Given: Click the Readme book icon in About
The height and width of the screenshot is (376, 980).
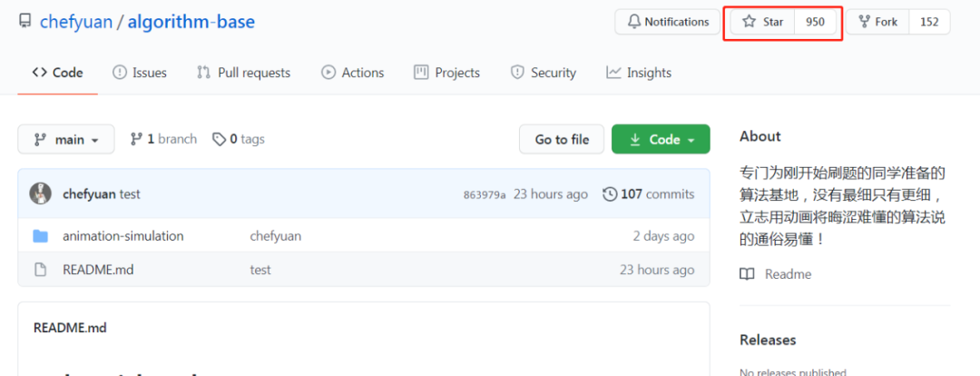Looking at the screenshot, I should point(747,274).
